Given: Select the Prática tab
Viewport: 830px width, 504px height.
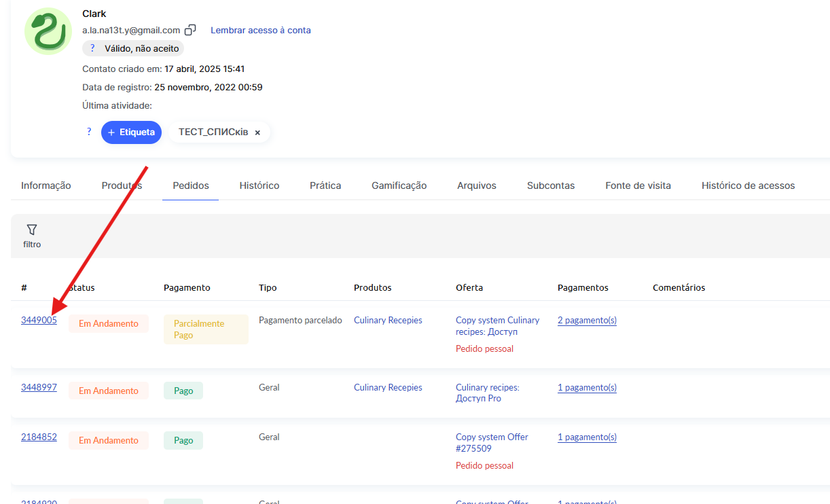Looking at the screenshot, I should (325, 185).
